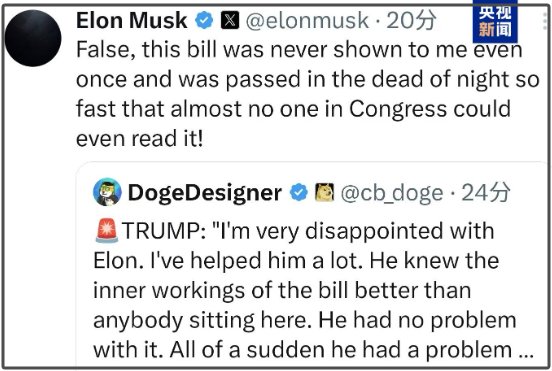Open the @cb_doge handle link
Viewport: 552px width, 371px height.
click(392, 193)
